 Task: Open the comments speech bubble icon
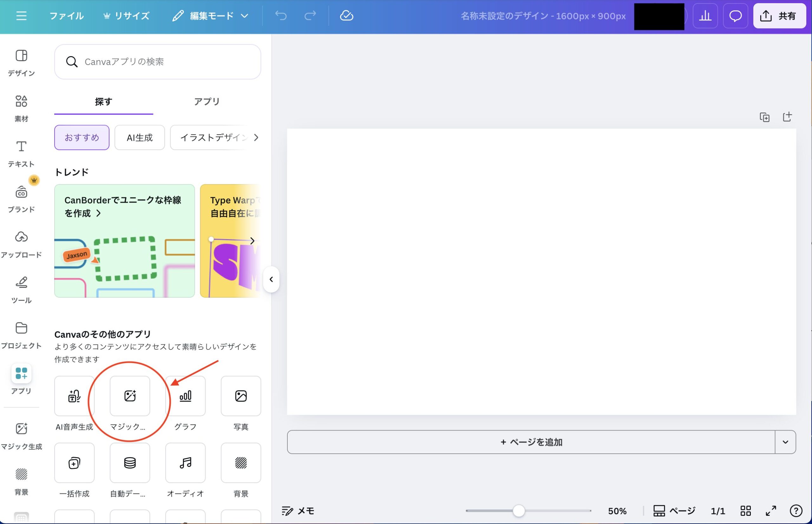tap(735, 16)
